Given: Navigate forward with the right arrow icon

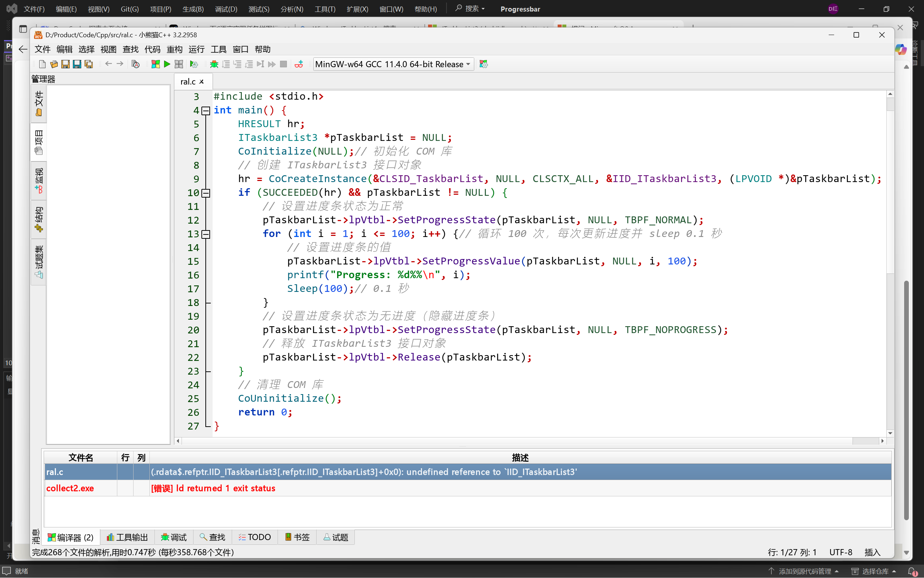Looking at the screenshot, I should tap(120, 64).
